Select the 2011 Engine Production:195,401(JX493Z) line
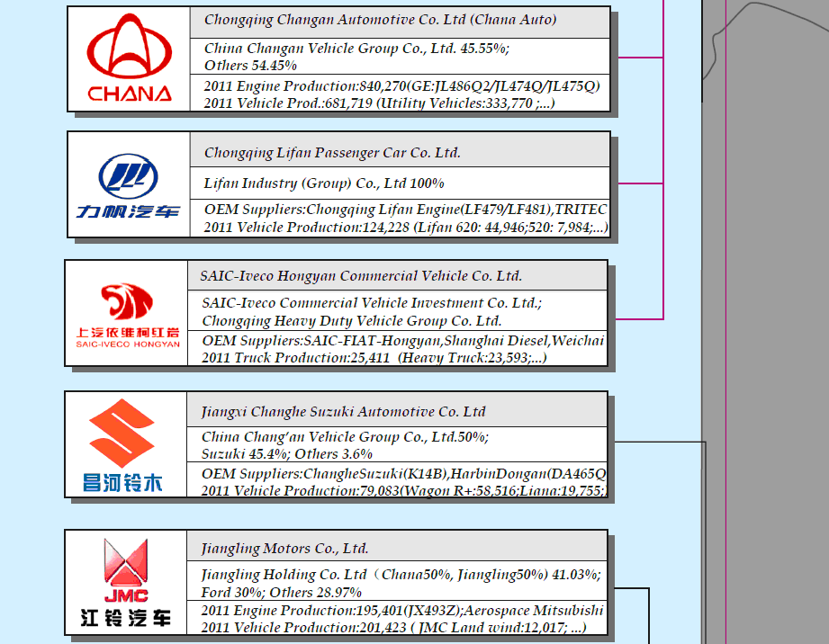The image size is (829, 644). coord(401,611)
